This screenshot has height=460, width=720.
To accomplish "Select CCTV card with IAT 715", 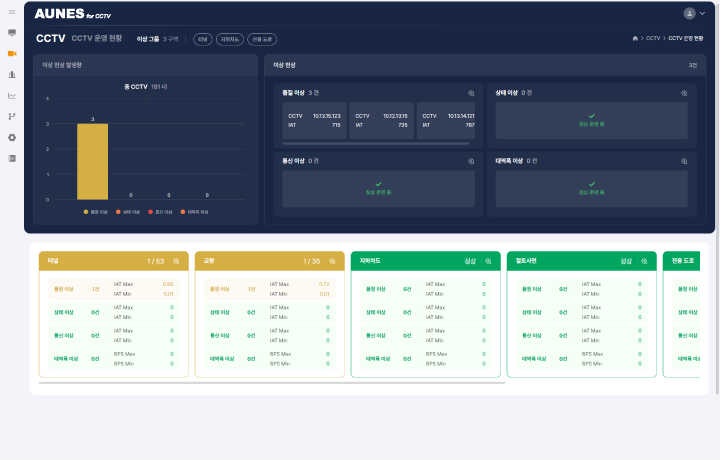I will point(314,121).
